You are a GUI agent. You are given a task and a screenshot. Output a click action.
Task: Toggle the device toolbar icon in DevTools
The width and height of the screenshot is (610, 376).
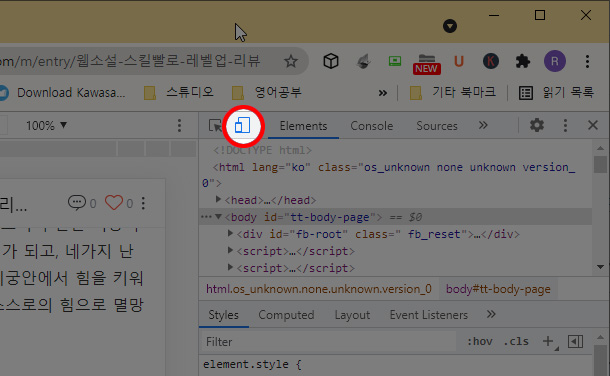[242, 126]
